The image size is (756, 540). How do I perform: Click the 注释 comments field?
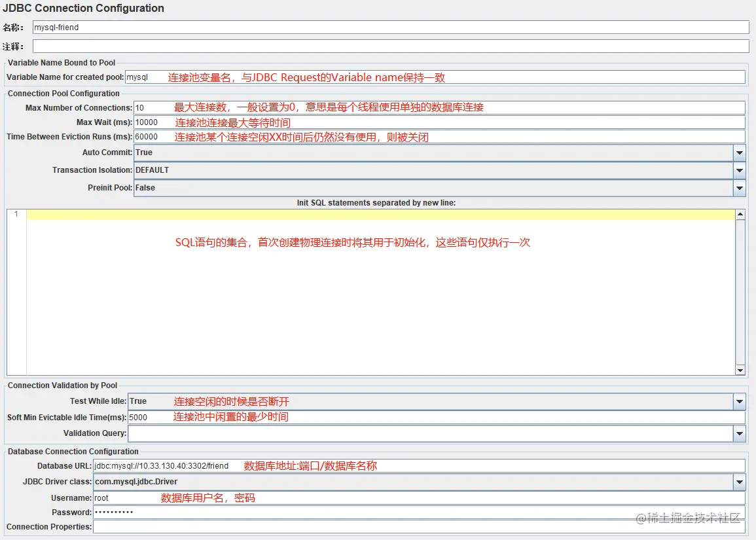262,46
